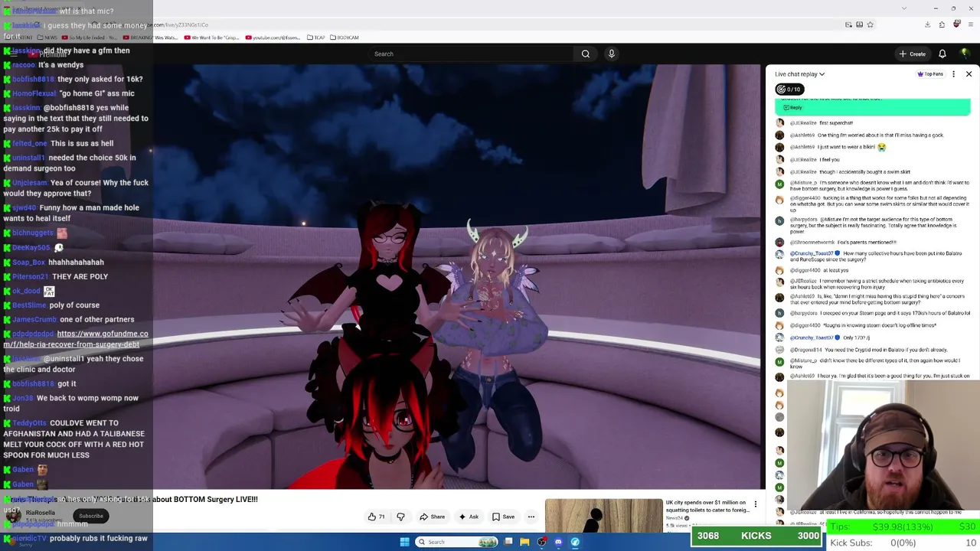This screenshot has height=551, width=980.
Task: Click the RiaRosella channel avatar
Action: tap(13, 516)
